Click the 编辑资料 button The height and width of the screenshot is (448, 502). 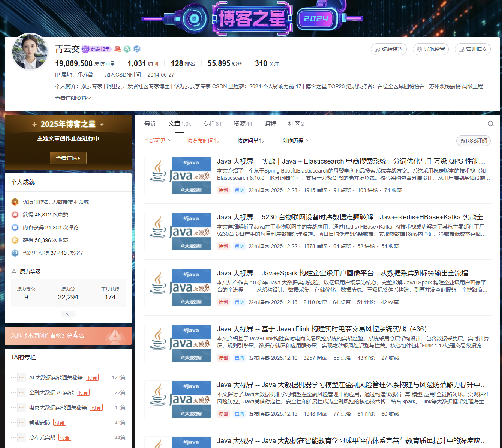[x=389, y=49]
